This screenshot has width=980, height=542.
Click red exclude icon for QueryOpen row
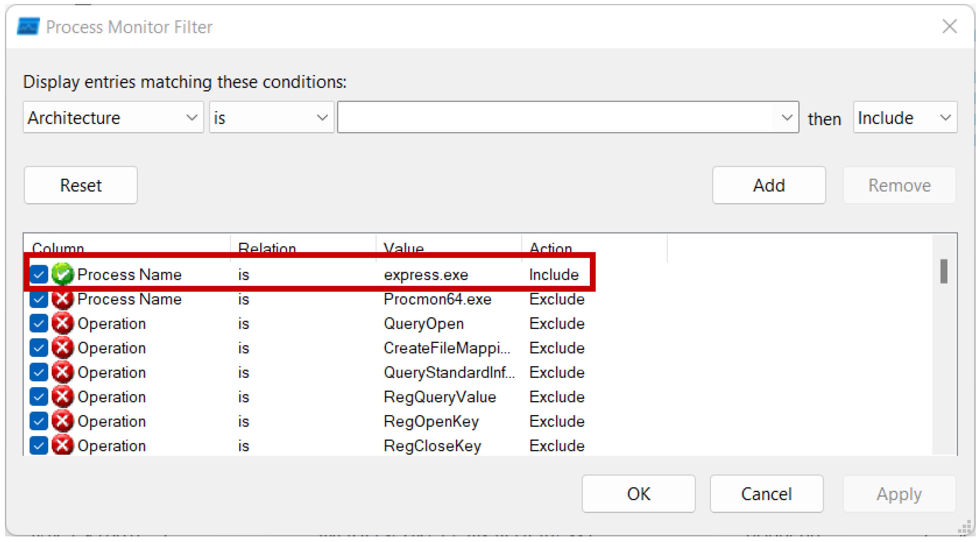click(62, 323)
